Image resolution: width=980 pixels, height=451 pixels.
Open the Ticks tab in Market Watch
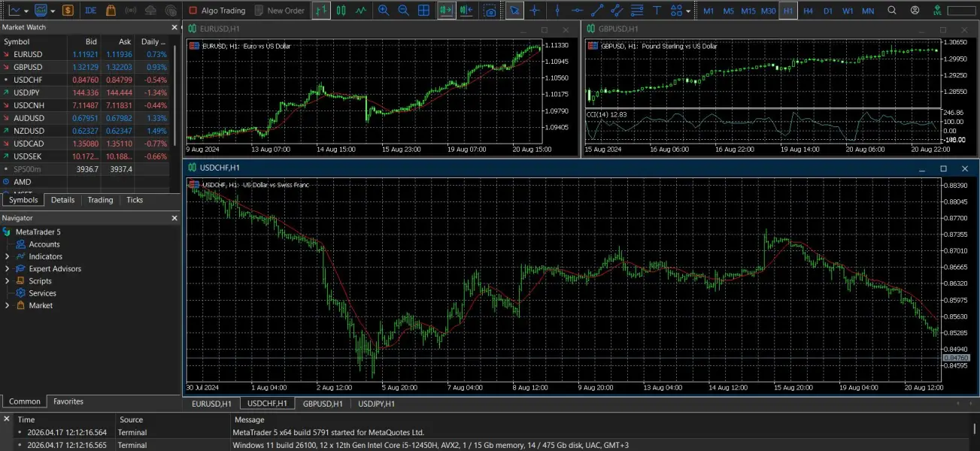[x=135, y=200]
